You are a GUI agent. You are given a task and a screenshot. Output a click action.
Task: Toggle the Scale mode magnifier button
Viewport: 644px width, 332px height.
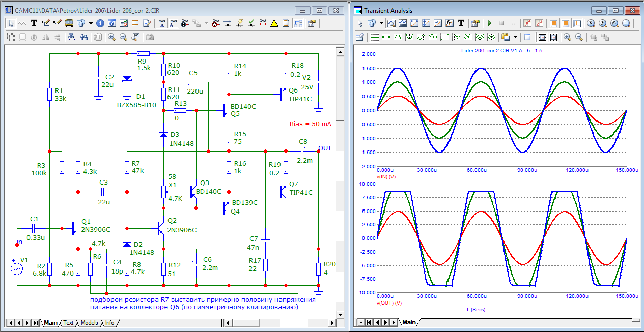[391, 23]
